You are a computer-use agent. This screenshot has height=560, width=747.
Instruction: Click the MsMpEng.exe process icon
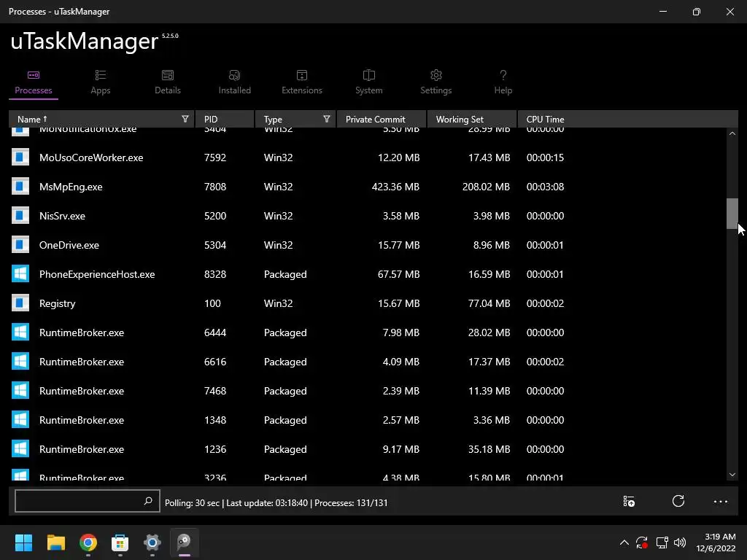[x=20, y=186]
